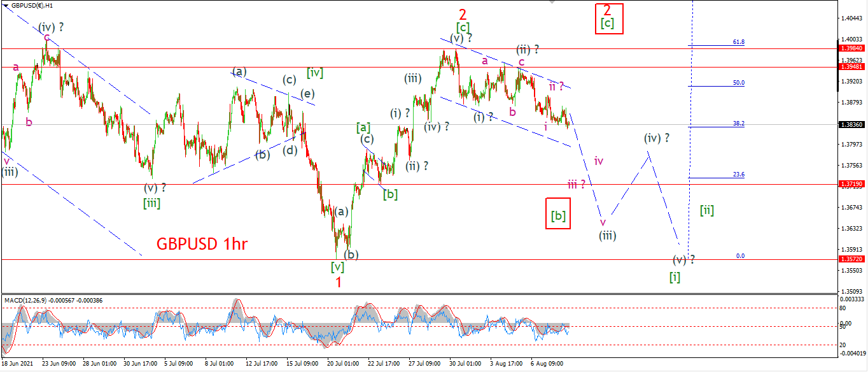Click the red 1.35720 price tag

tap(853, 260)
